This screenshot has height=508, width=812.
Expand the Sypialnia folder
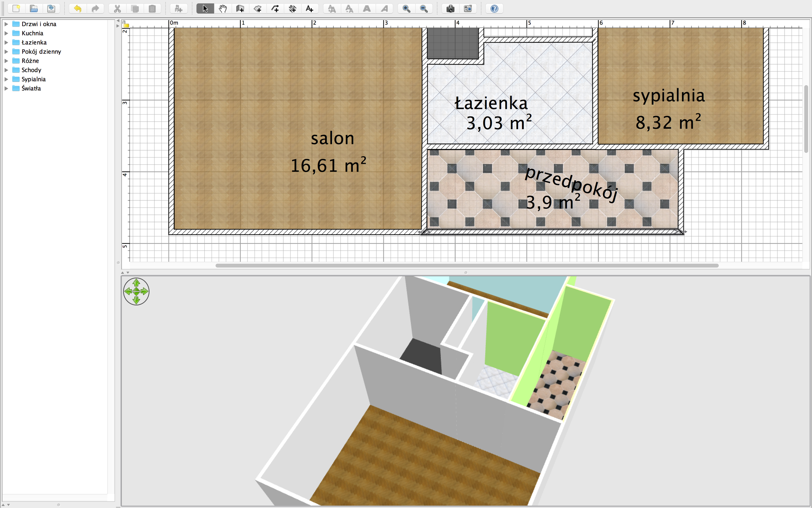6,79
